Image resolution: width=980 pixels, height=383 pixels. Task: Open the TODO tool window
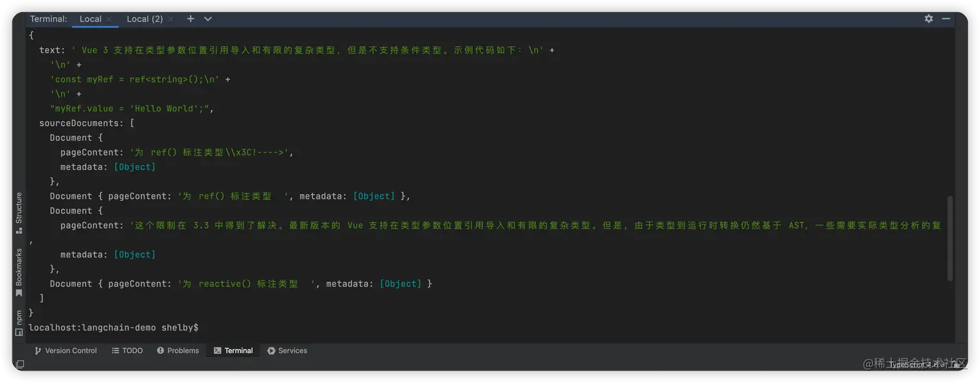click(x=127, y=351)
